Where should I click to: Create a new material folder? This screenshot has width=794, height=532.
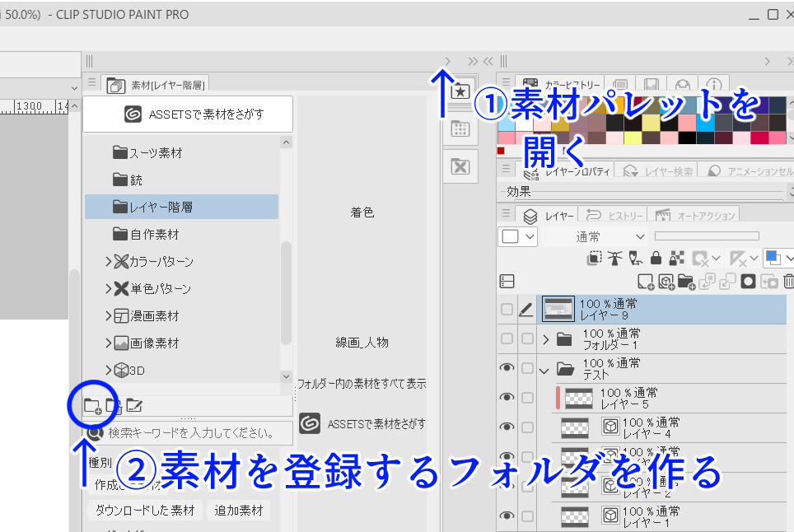[x=93, y=406]
